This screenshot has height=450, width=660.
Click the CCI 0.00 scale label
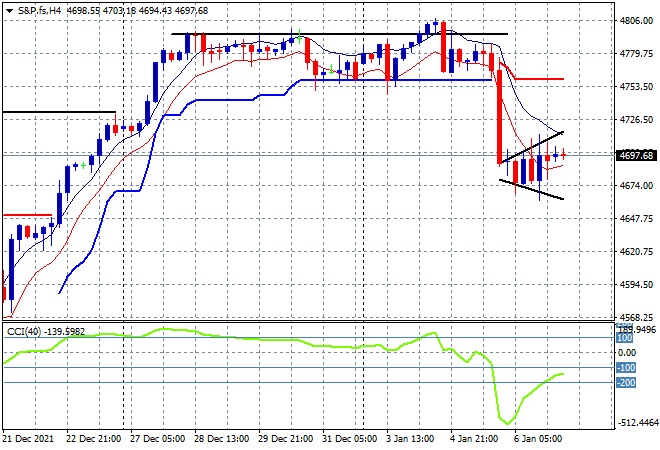tap(627, 353)
